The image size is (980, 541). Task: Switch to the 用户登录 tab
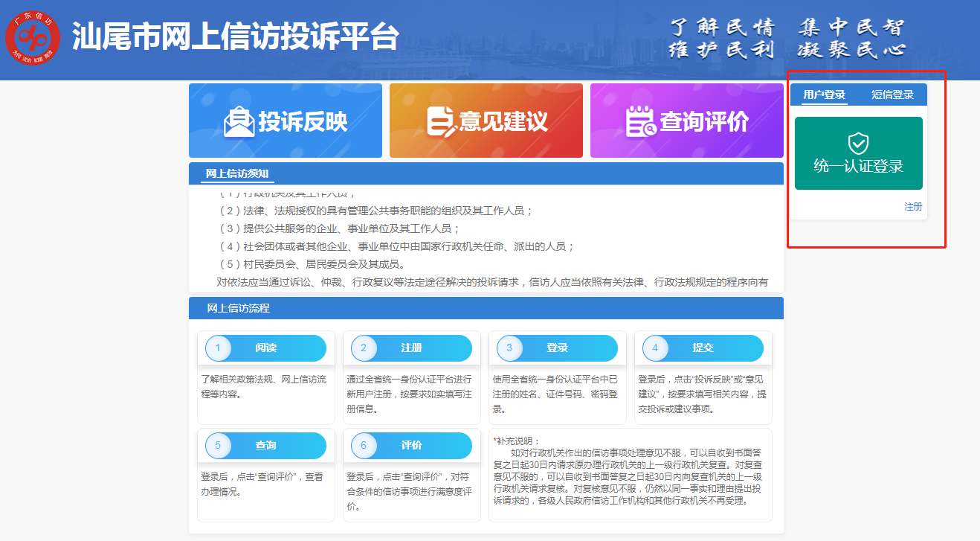coord(824,95)
